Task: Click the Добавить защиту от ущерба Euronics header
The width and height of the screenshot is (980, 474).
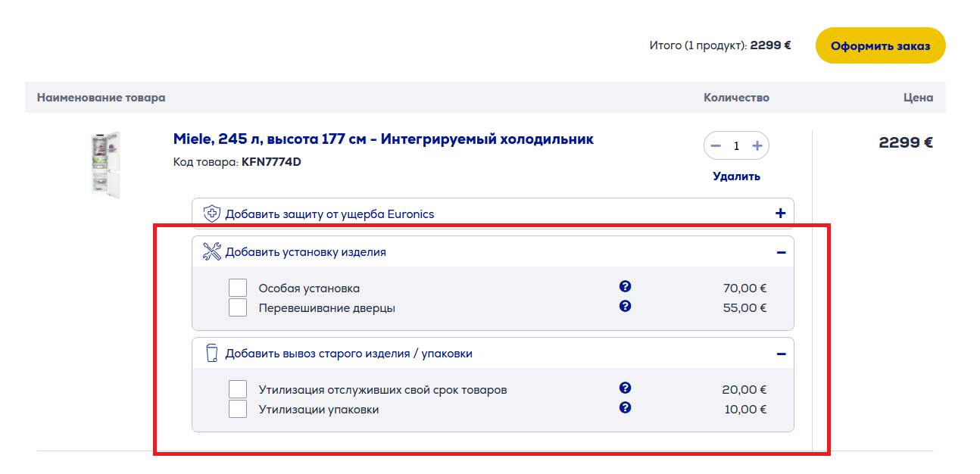Action: coord(493,214)
